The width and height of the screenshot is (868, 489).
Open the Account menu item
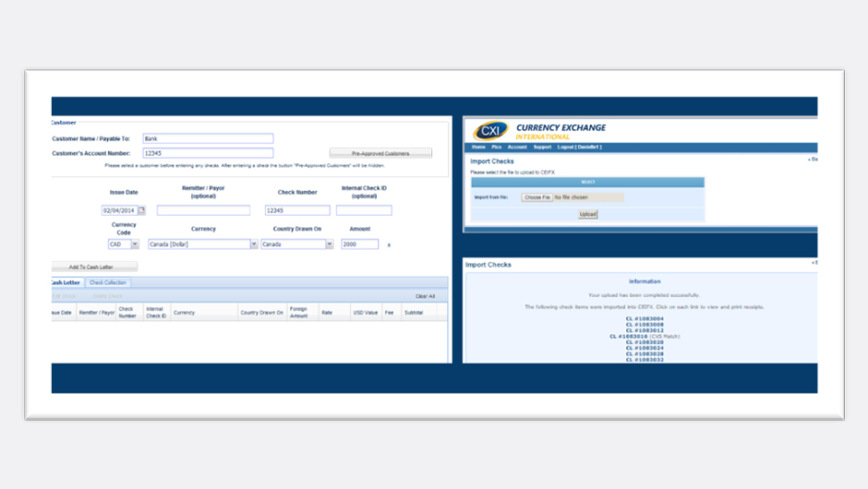point(517,147)
